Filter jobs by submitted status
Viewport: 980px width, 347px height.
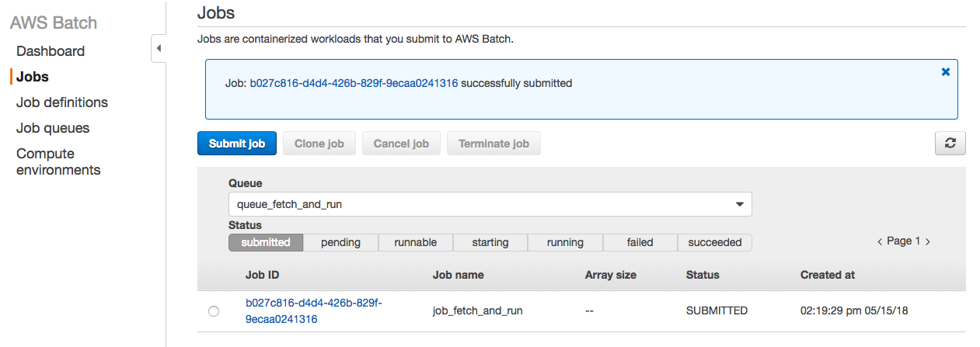[265, 242]
